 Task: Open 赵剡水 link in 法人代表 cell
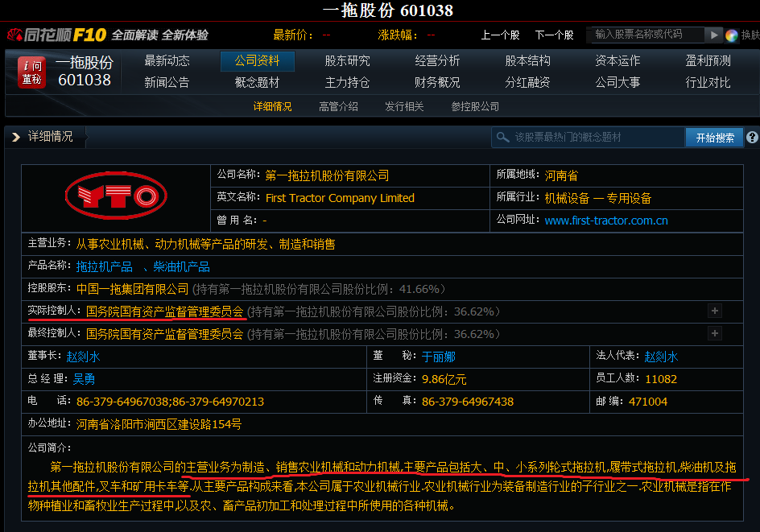pos(661,357)
